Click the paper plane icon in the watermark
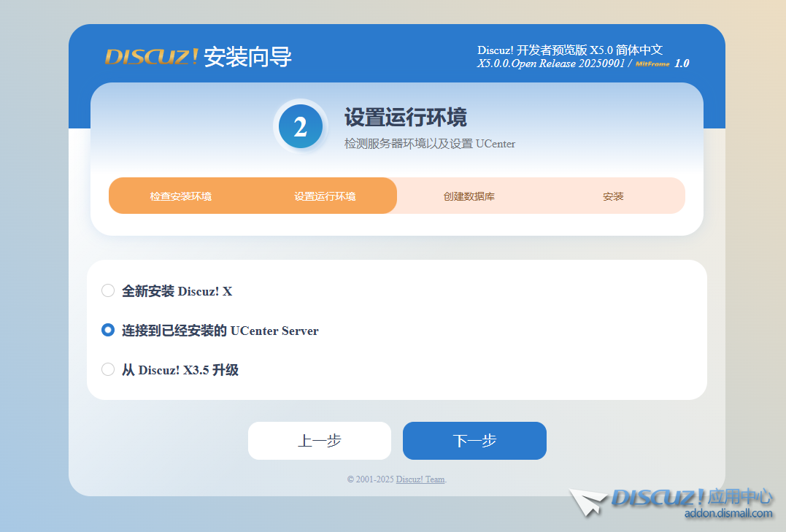The height and width of the screenshot is (532, 786). point(588,502)
